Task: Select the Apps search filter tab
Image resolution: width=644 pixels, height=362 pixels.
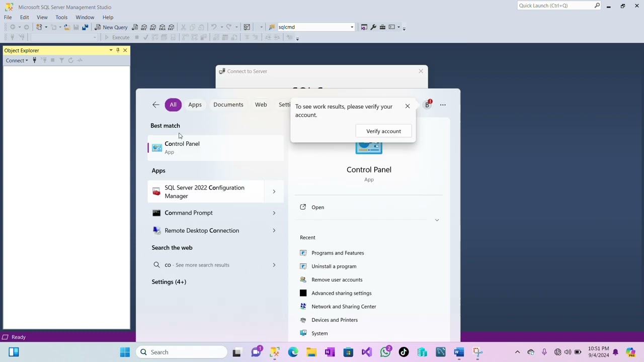Action: tap(195, 105)
